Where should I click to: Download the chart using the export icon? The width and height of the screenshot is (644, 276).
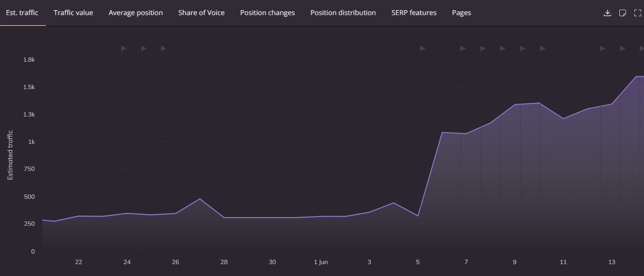[607, 13]
